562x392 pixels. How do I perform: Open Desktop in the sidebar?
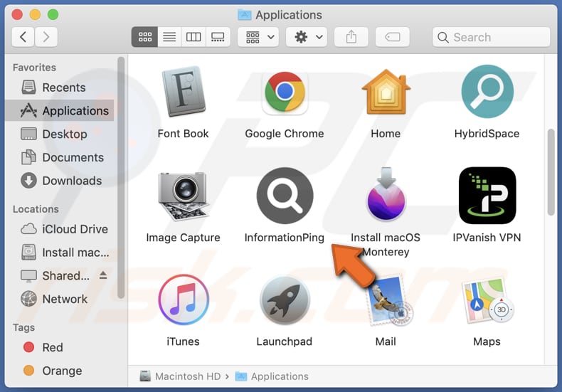click(59, 134)
